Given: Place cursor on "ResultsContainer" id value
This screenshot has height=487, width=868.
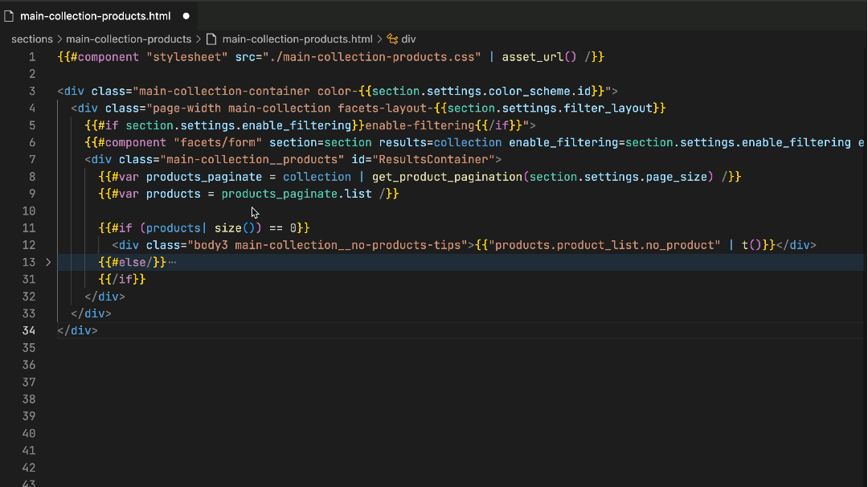Looking at the screenshot, I should point(433,160).
